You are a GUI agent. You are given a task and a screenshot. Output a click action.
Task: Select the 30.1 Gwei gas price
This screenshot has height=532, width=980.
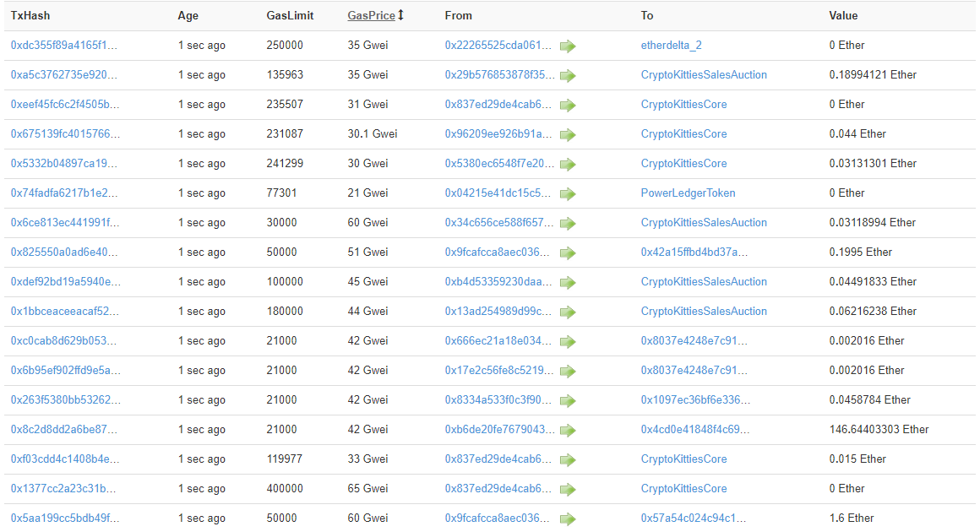coord(373,133)
